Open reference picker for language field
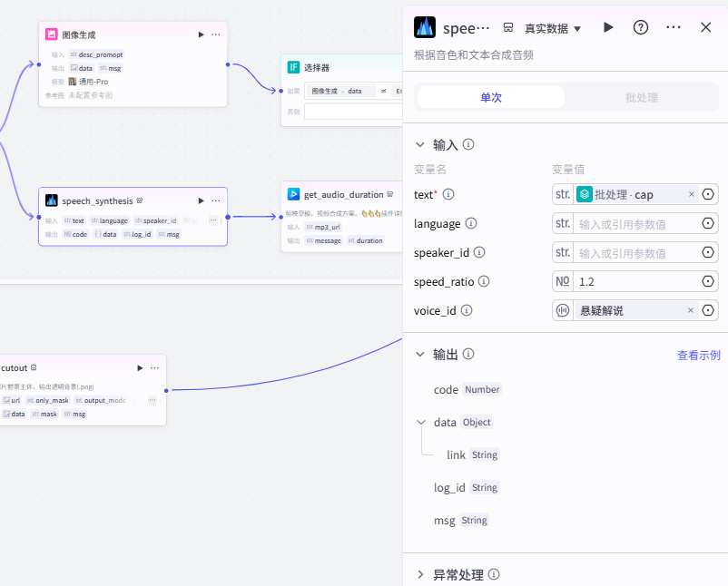 point(707,223)
